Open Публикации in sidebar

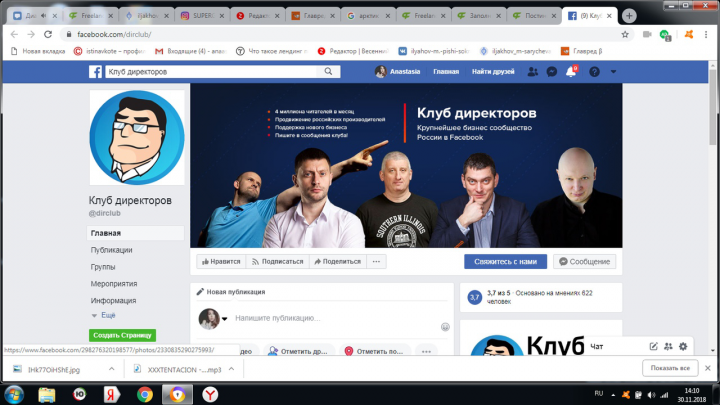pos(112,250)
